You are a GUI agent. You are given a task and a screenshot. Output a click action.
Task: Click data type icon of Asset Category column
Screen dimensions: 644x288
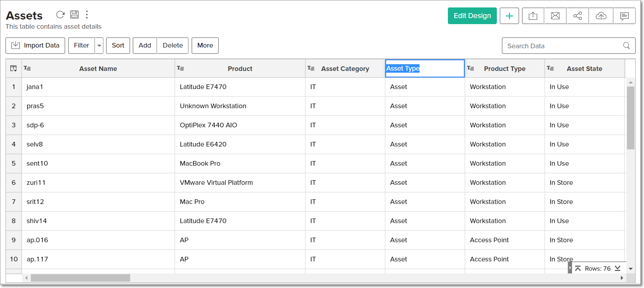pos(311,68)
